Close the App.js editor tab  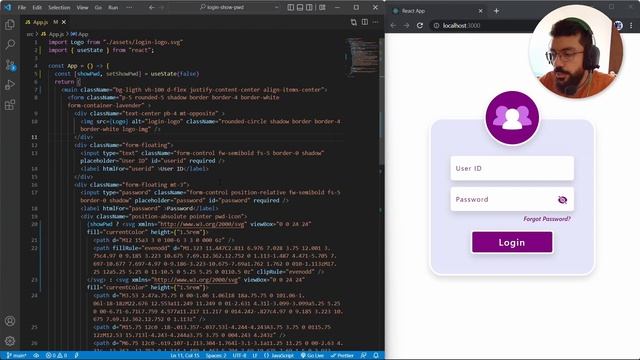click(x=64, y=22)
